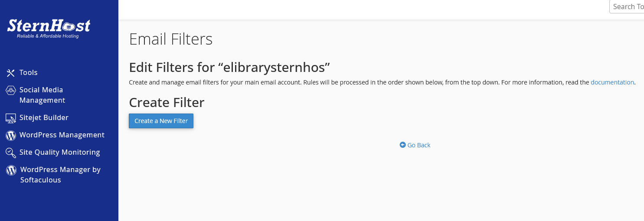Image resolution: width=644 pixels, height=221 pixels.
Task: Click the Email Filters page heading
Action: tap(171, 39)
